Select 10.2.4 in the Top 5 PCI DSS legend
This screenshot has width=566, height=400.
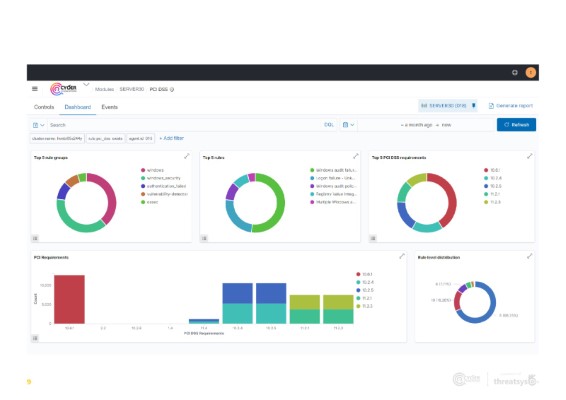pos(493,178)
